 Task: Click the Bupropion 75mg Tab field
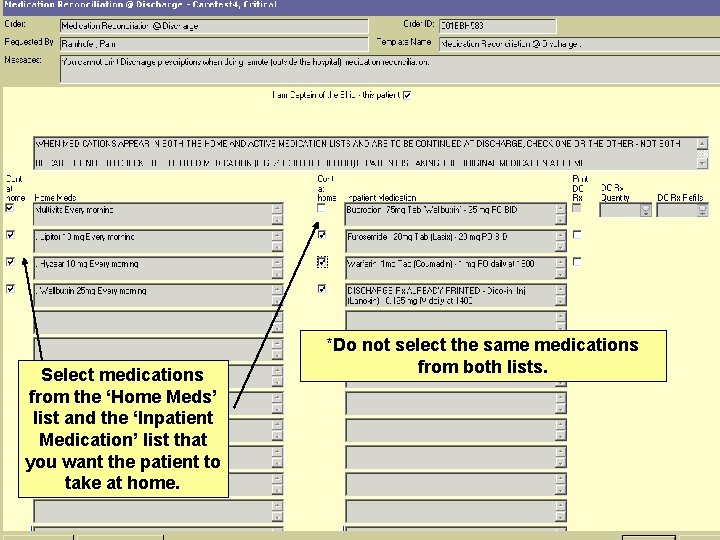(456, 214)
